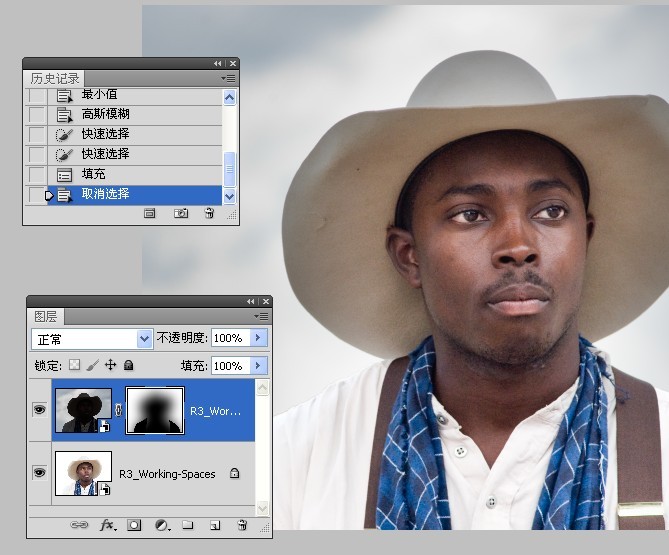This screenshot has height=555, width=669.
Task: Open the 填充 slider arrow
Action: pos(259,366)
